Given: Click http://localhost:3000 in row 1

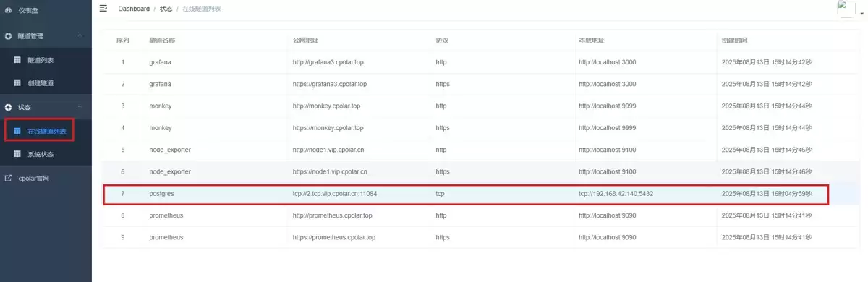Looking at the screenshot, I should (607, 62).
